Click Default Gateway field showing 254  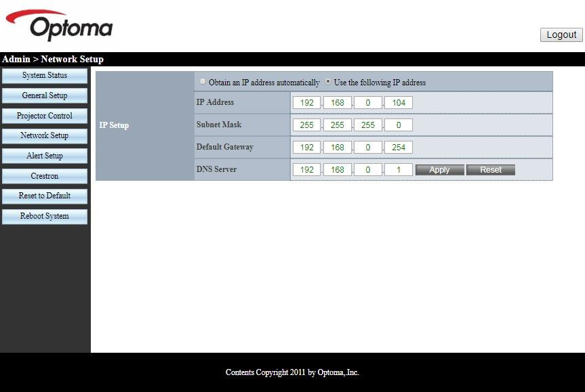pyautogui.click(x=399, y=148)
